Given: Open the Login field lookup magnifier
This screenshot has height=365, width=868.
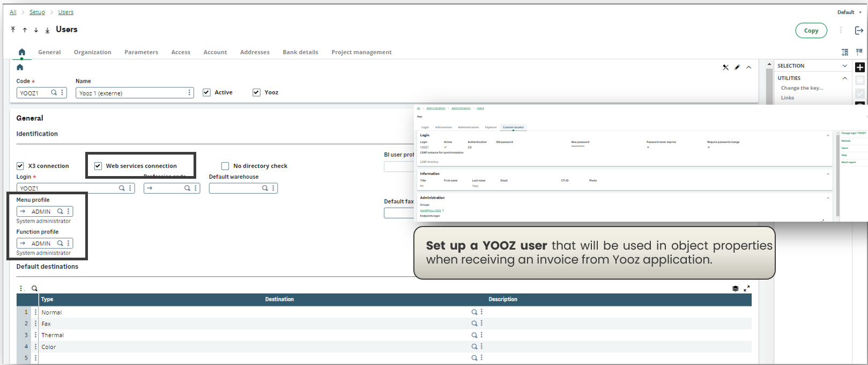Looking at the screenshot, I should pyautogui.click(x=122, y=188).
